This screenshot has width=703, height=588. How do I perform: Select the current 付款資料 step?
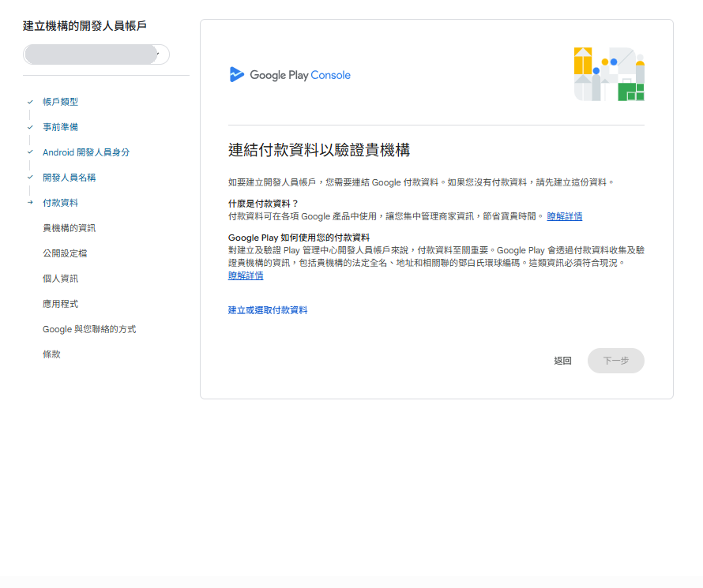(60, 203)
